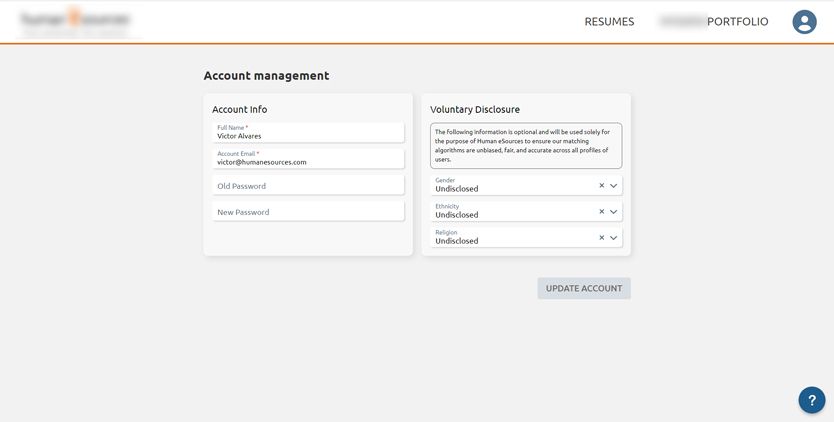
Task: Click the help question mark button
Action: [x=811, y=400]
